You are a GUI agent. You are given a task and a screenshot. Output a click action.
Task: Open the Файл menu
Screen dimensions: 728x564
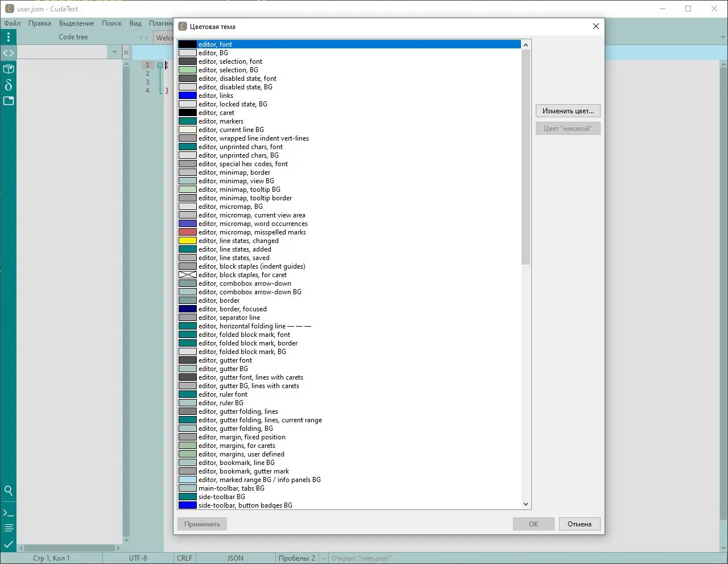pos(12,23)
